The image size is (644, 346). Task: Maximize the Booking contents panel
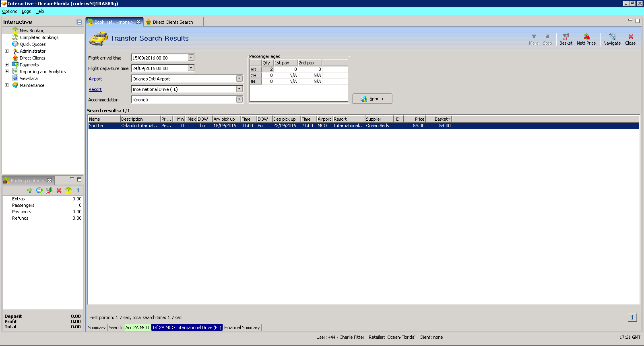pyautogui.click(x=79, y=179)
